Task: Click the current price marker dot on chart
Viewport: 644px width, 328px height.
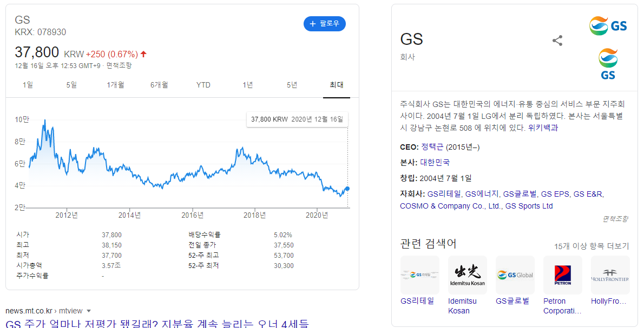Action: pyautogui.click(x=347, y=189)
